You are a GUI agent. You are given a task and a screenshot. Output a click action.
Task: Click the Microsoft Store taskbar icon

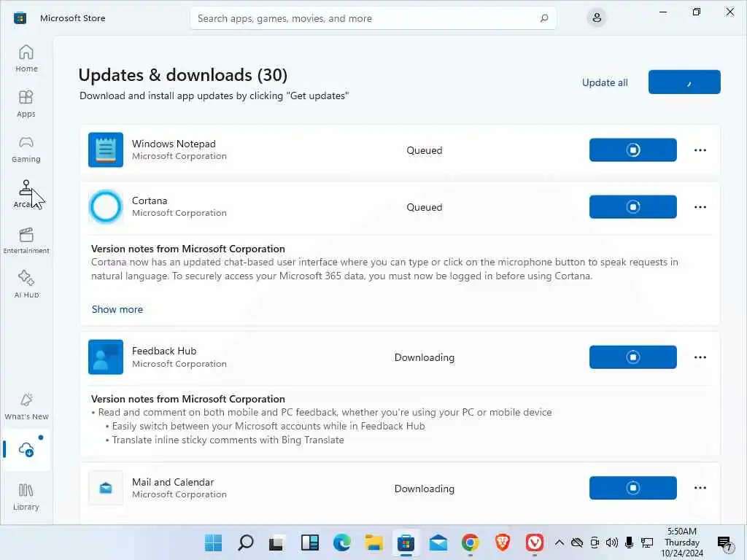click(x=406, y=542)
